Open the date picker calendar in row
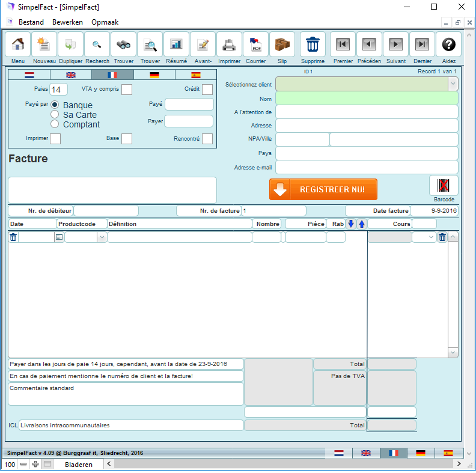 pos(59,237)
